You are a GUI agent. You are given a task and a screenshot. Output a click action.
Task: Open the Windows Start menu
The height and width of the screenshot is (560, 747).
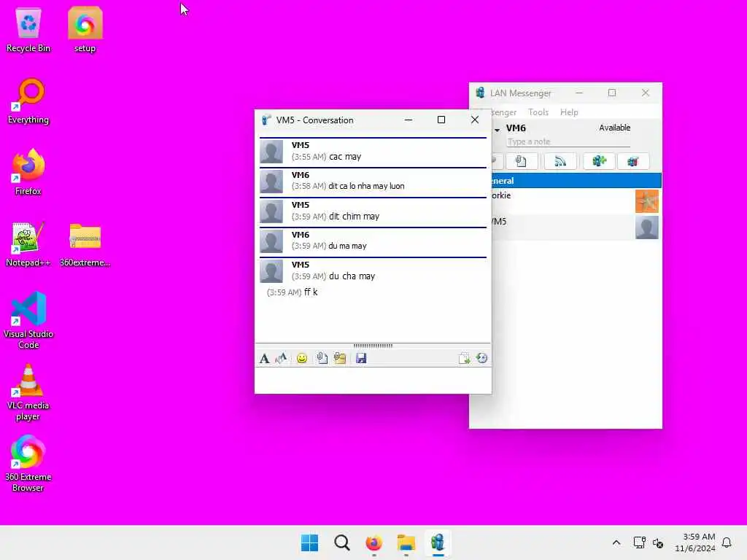pos(309,542)
